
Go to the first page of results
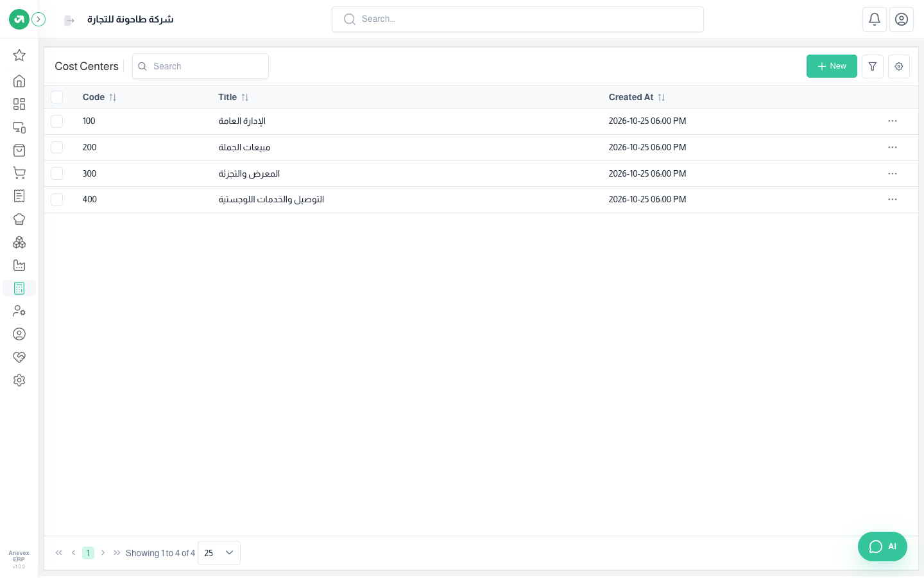coord(59,553)
